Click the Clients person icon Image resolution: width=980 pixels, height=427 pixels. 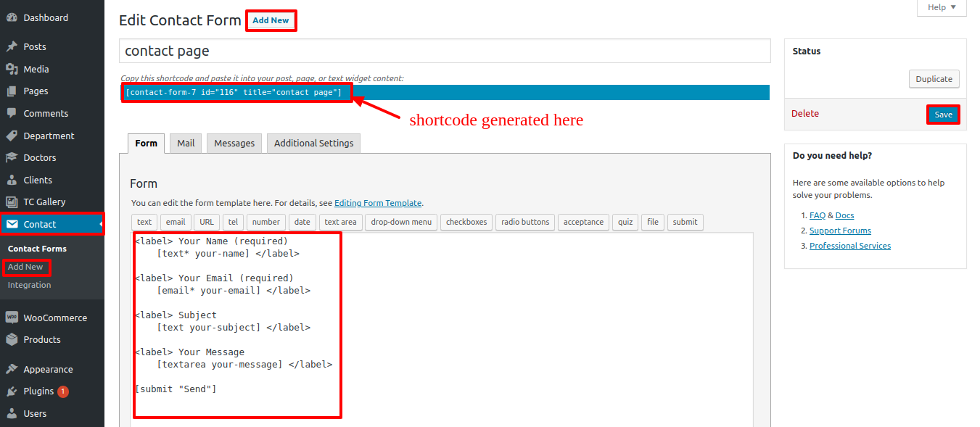tap(12, 180)
